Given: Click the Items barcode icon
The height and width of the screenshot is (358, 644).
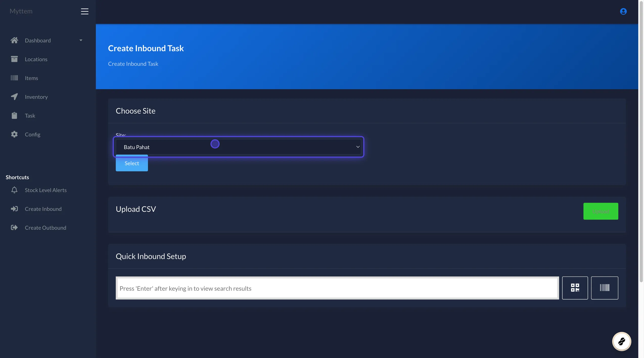Looking at the screenshot, I should 14,78.
